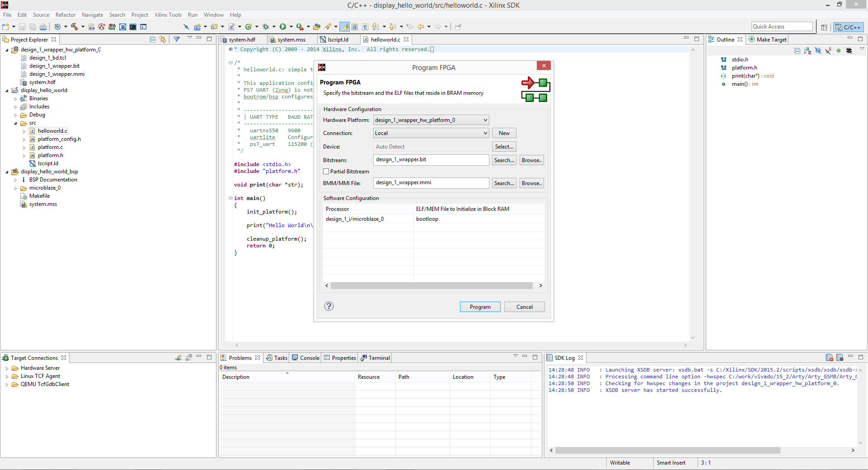The height and width of the screenshot is (470, 868).
Task: Open the Refactor menu
Action: point(66,15)
